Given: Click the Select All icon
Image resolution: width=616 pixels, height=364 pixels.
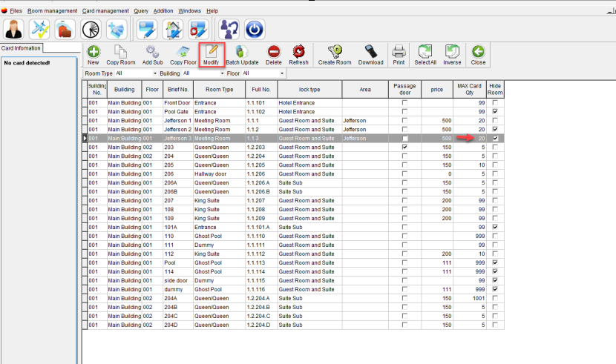Looking at the screenshot, I should point(425,52).
